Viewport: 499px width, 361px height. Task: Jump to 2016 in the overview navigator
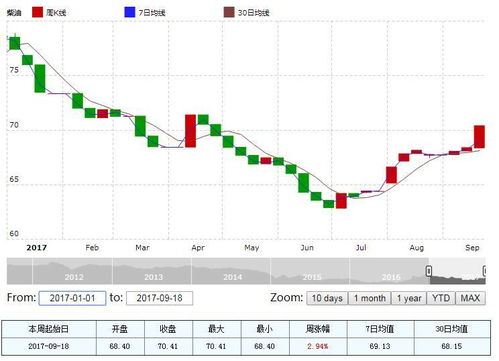pyautogui.click(x=391, y=277)
